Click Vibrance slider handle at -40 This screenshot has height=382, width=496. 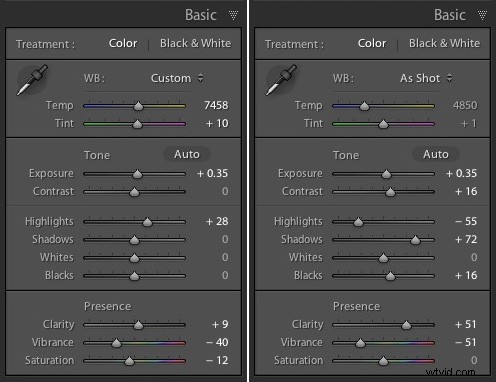point(116,343)
